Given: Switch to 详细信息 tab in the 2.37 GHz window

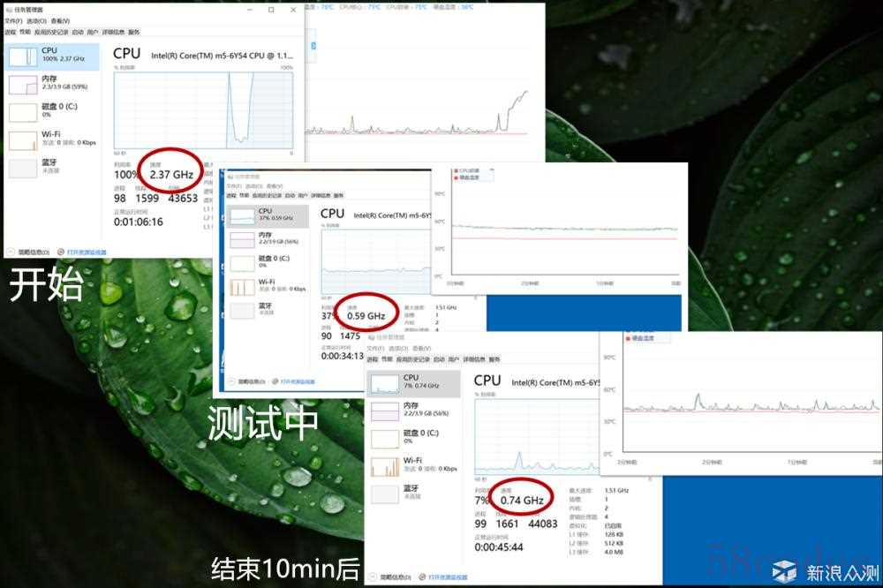Looking at the screenshot, I should tap(113, 32).
